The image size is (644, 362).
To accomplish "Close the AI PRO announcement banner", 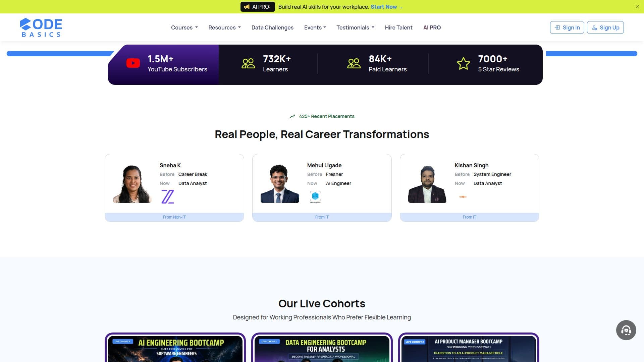I will [637, 7].
